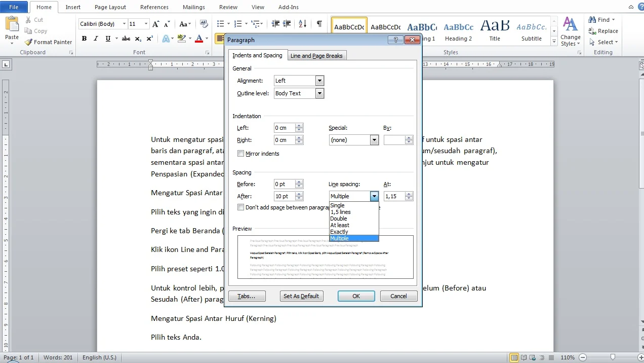The height and width of the screenshot is (363, 644).
Task: Click the Clear Formatting eraser icon
Action: (204, 24)
